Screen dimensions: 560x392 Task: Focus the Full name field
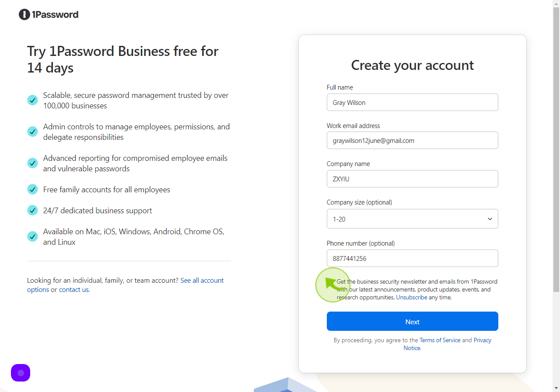[x=413, y=102]
